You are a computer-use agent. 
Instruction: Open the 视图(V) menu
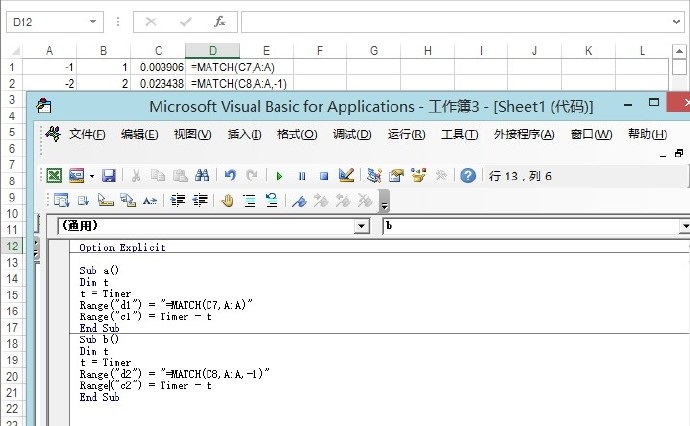192,134
